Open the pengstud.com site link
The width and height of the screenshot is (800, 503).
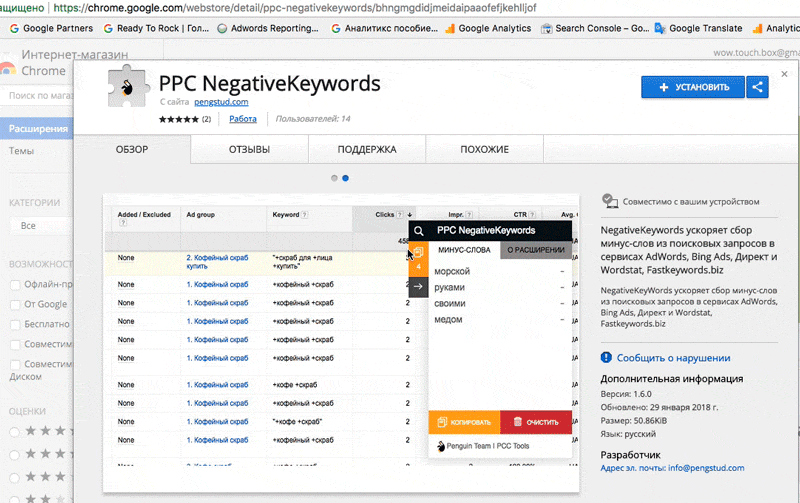click(221, 102)
